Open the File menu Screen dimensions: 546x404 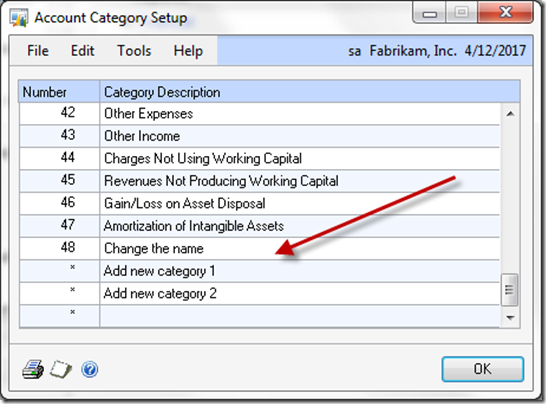[x=38, y=51]
